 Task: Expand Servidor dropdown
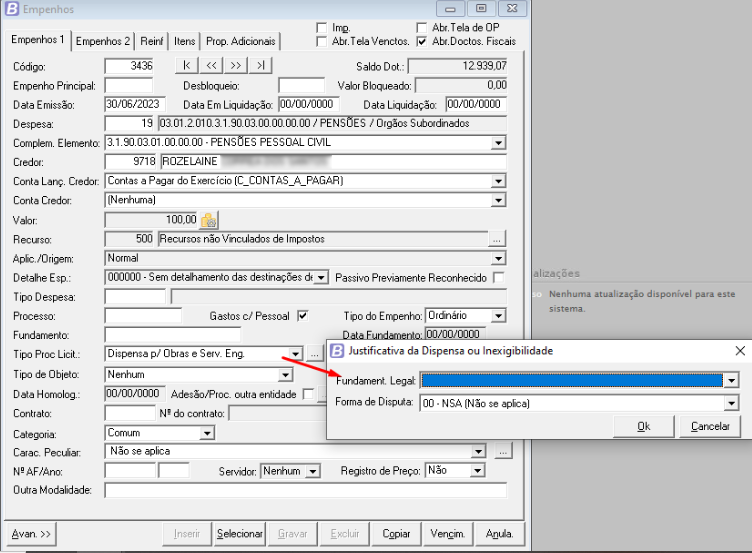[313, 471]
